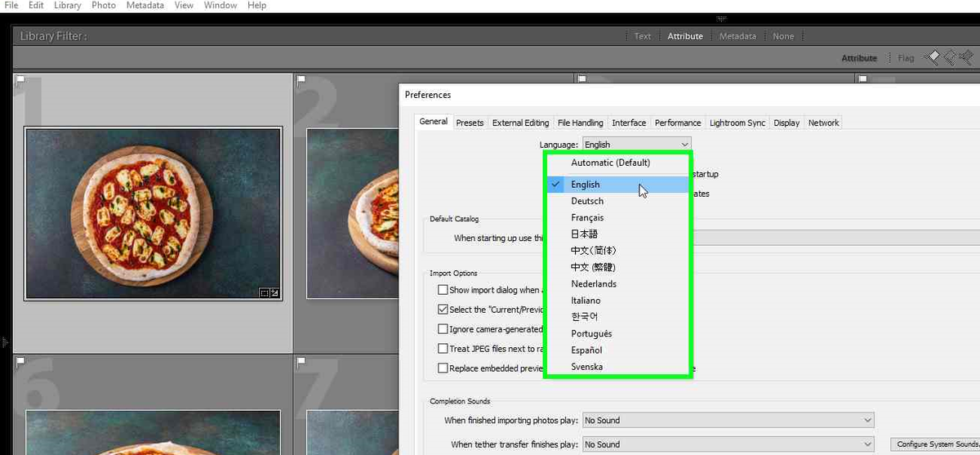Expand left panel using edge arrow
980x455 pixels.
click(x=3, y=341)
